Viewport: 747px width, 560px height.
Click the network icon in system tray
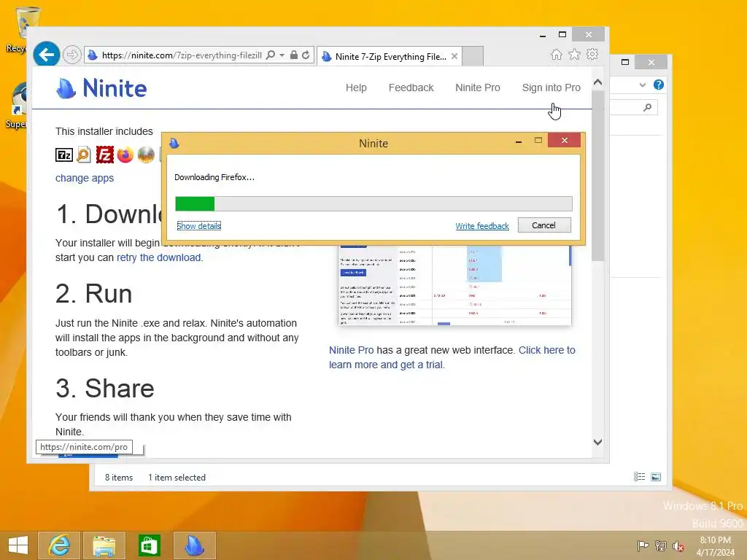(x=661, y=545)
